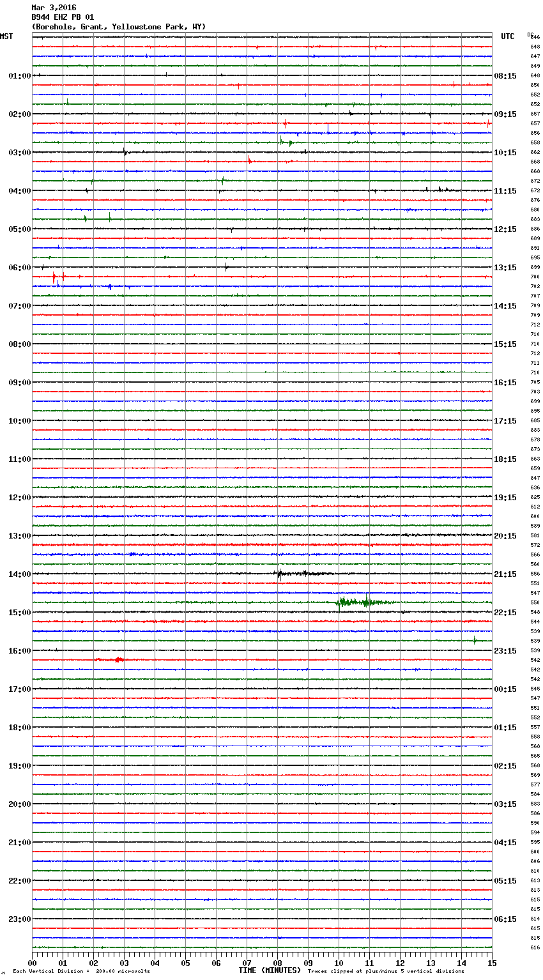Click the 16:15 UTC time label
This screenshot has height=980, width=543.
pyautogui.click(x=505, y=383)
